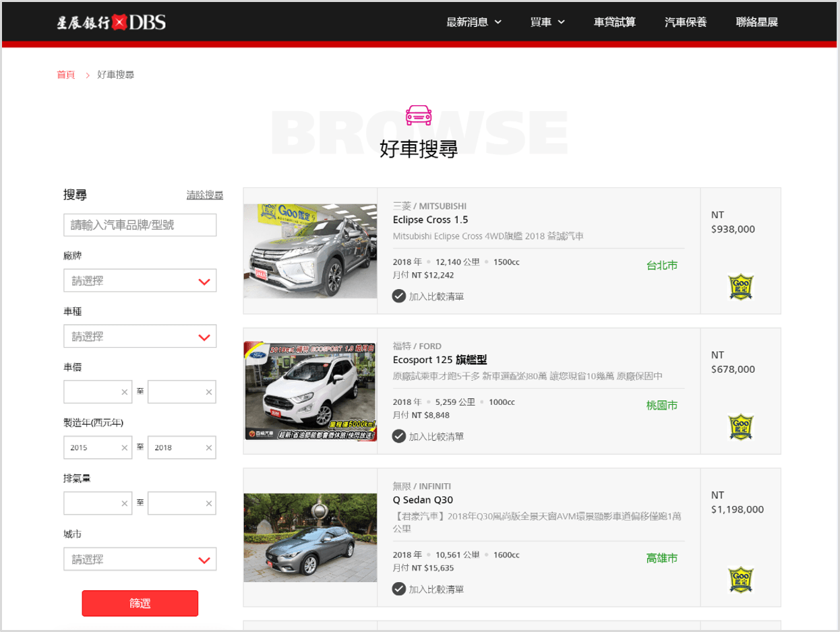Open the Ecosport 125 旗艦型 listing title

440,360
